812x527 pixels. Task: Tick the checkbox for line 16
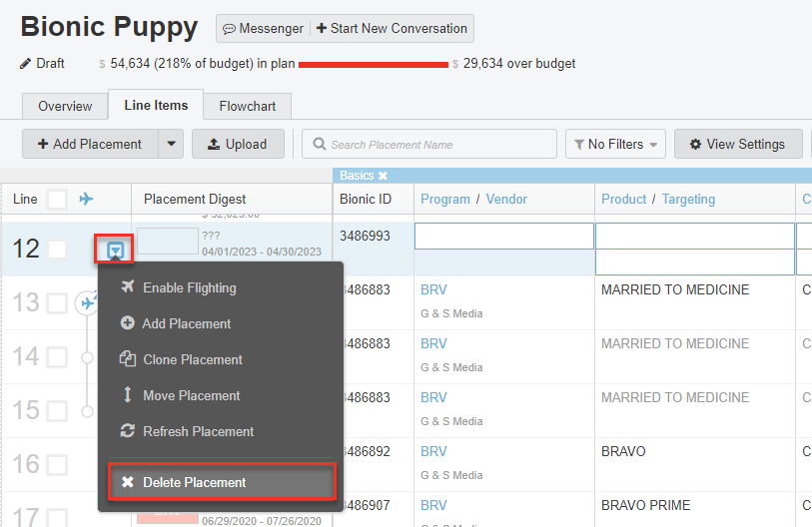(x=57, y=465)
